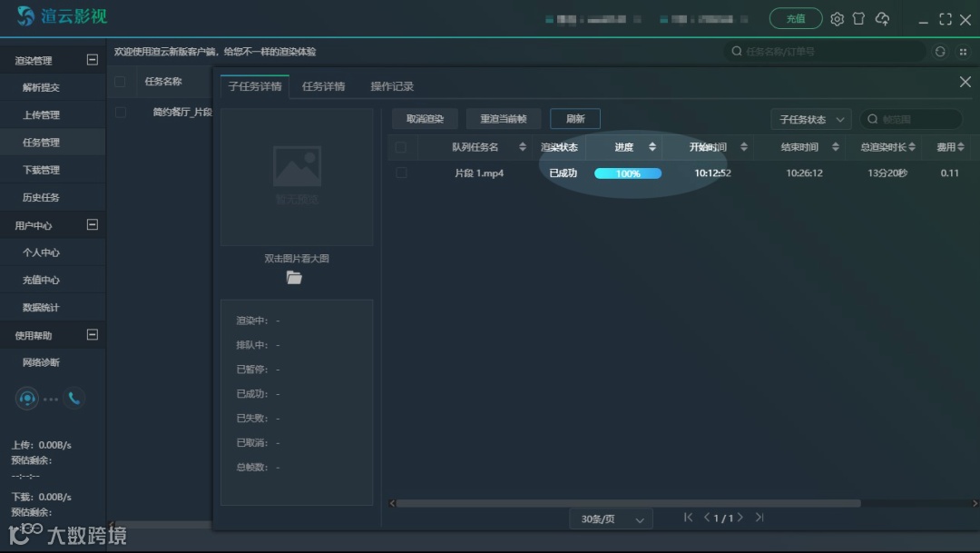
Task: Sort by 进度 column arrows
Action: 652,147
